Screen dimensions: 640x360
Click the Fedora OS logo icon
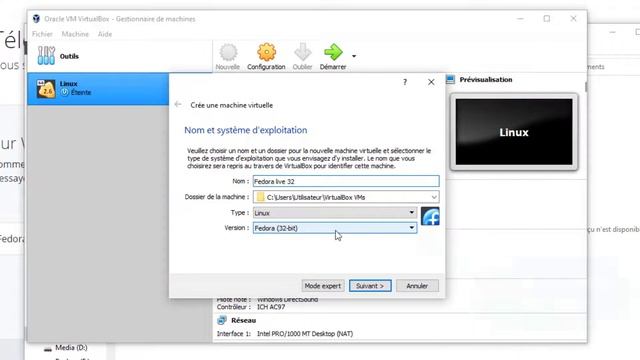pos(430,216)
